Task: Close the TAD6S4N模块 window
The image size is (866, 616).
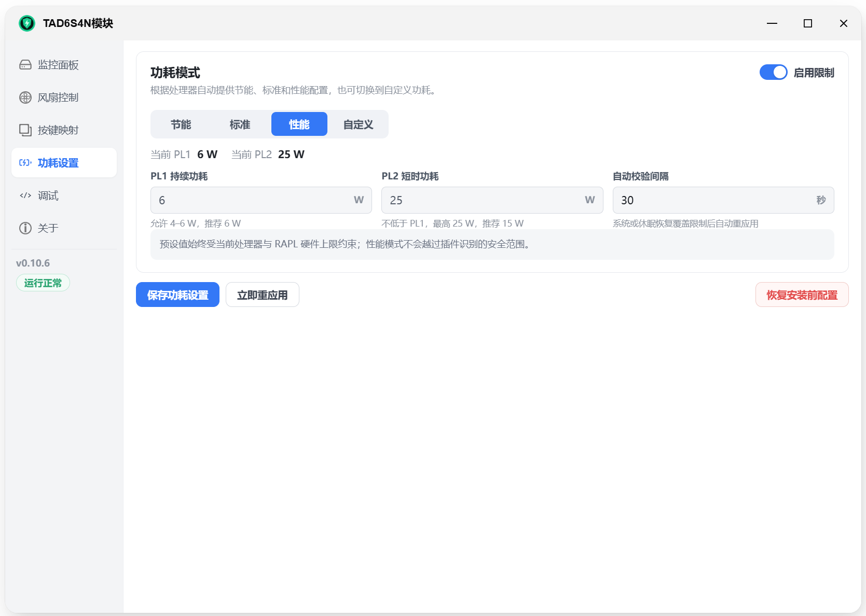Action: click(844, 23)
